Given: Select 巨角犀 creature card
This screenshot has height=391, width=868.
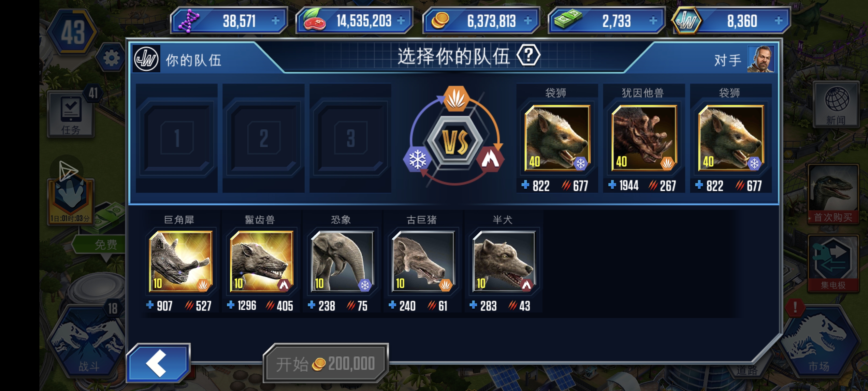Looking at the screenshot, I should [x=180, y=262].
